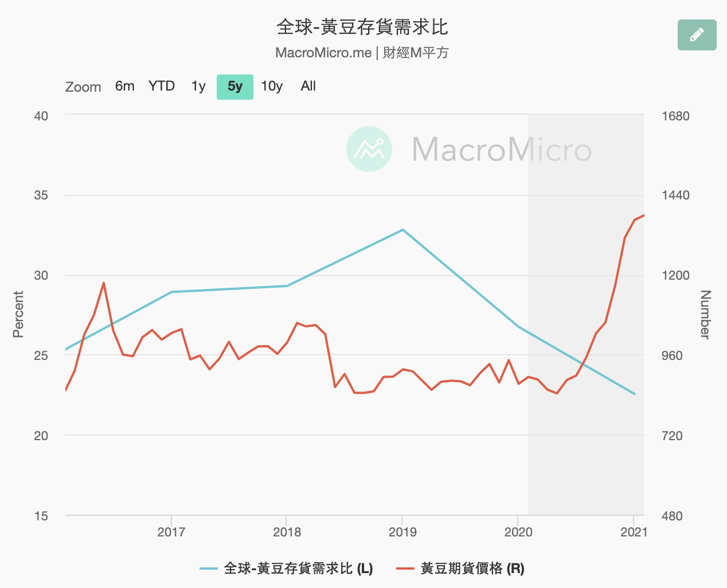Click the MacroMicro.me subtitle link
Image resolution: width=727 pixels, height=588 pixels.
coord(323,53)
